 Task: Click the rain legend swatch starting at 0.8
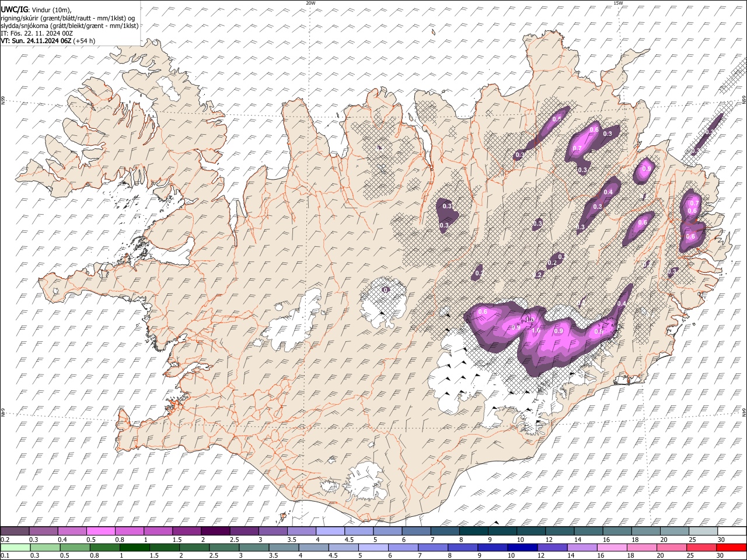click(104, 547)
